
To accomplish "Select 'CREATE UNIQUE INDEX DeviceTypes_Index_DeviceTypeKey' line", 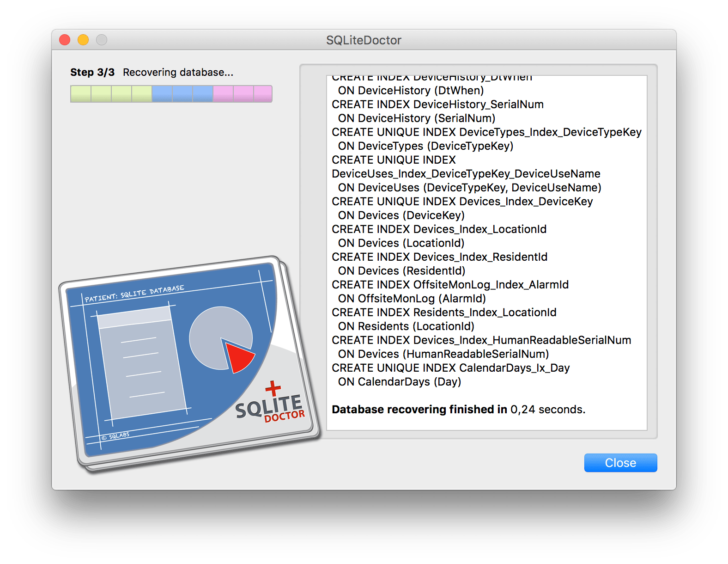I will [x=487, y=132].
